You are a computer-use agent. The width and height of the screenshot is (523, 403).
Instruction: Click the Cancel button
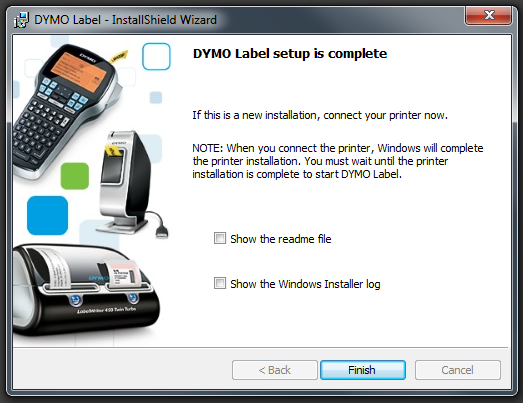458,370
